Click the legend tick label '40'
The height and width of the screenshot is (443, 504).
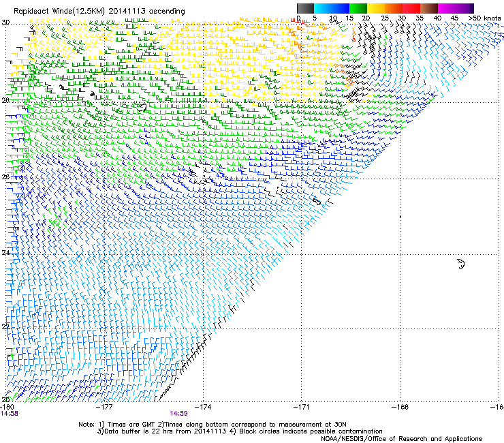point(437,18)
